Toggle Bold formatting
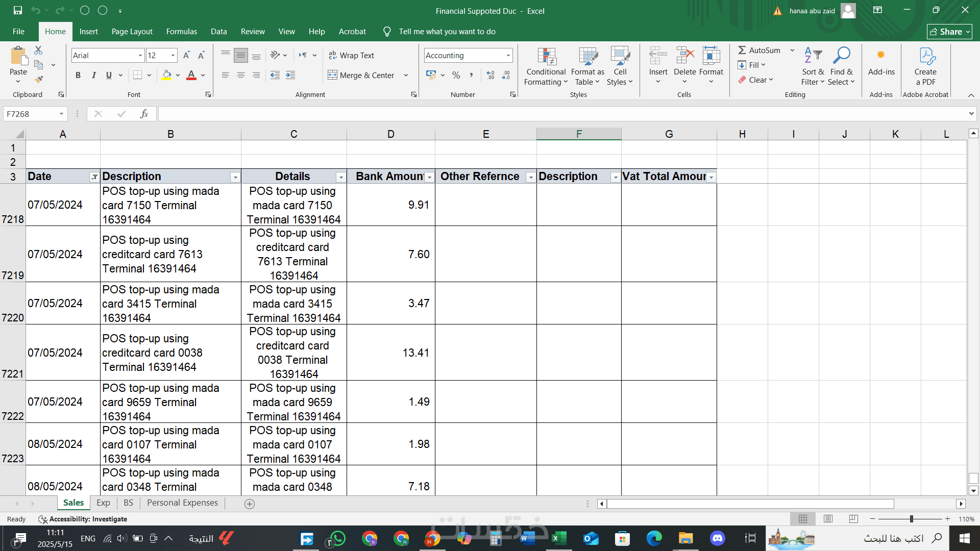 point(78,75)
